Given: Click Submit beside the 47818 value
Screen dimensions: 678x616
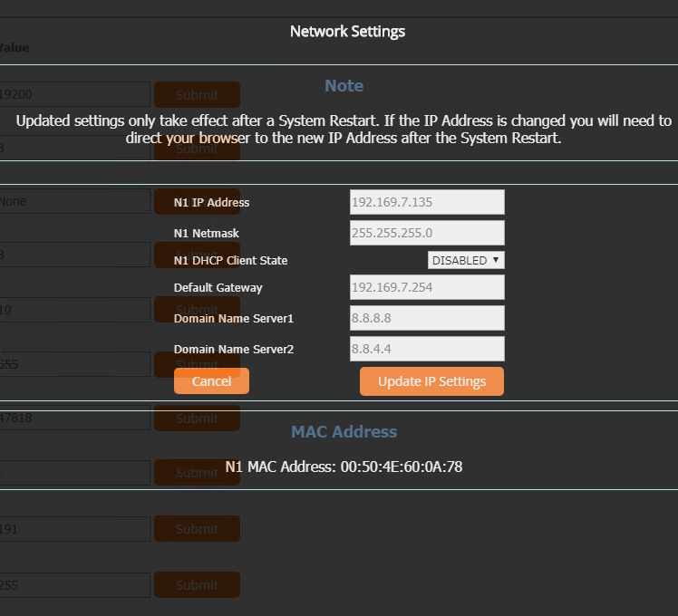Looking at the screenshot, I should [197, 419].
